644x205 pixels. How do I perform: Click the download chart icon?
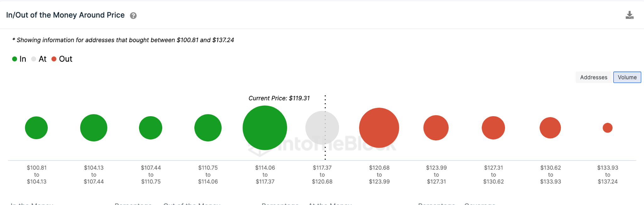click(x=630, y=15)
